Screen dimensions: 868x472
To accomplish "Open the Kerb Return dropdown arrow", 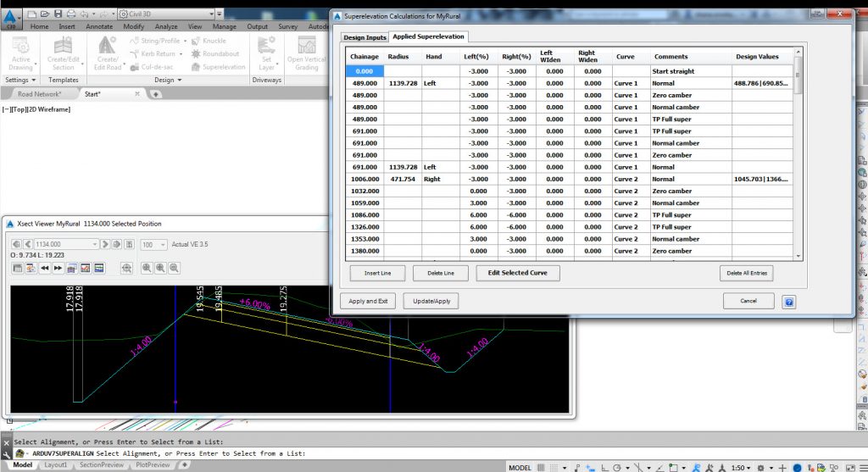I will 181,54.
